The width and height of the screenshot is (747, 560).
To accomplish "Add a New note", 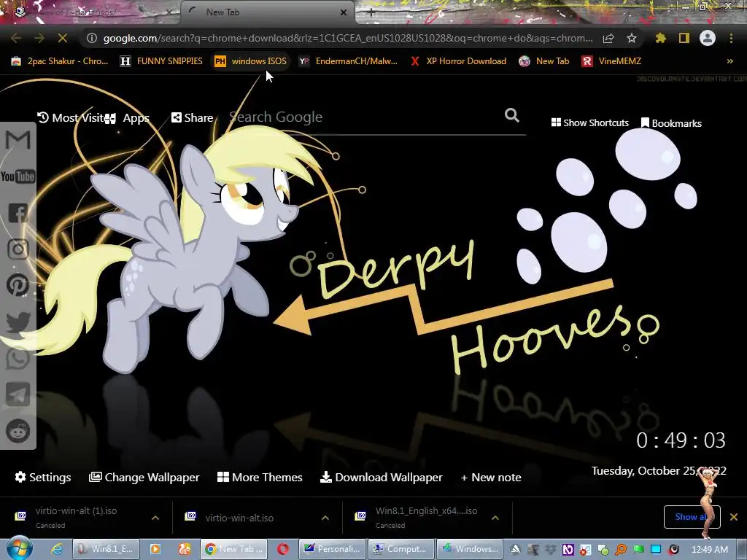I will coord(491,477).
